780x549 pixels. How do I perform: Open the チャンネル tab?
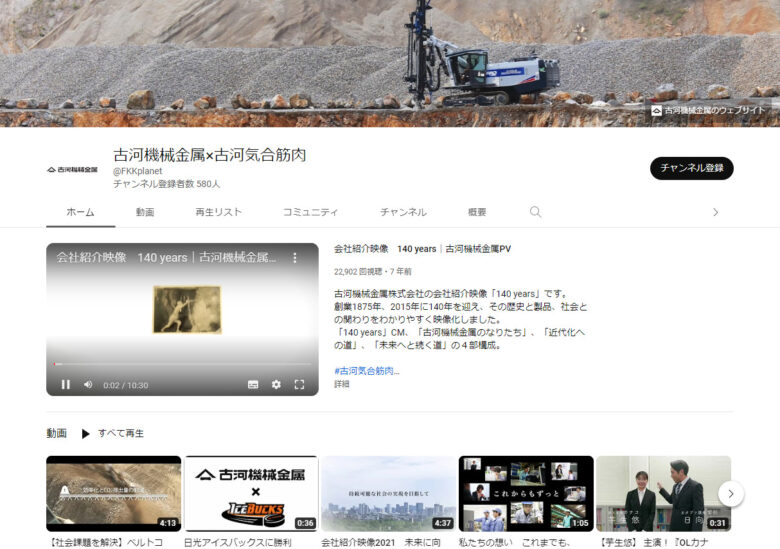point(403,212)
